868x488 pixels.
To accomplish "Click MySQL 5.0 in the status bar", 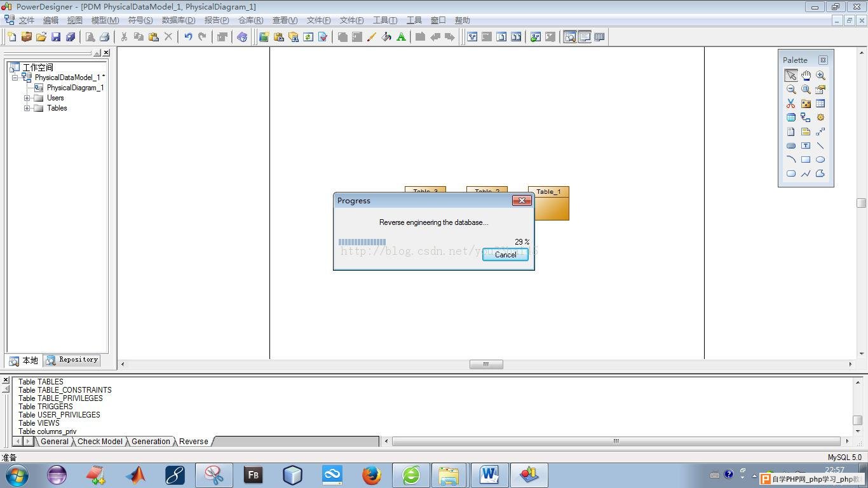I will (844, 457).
